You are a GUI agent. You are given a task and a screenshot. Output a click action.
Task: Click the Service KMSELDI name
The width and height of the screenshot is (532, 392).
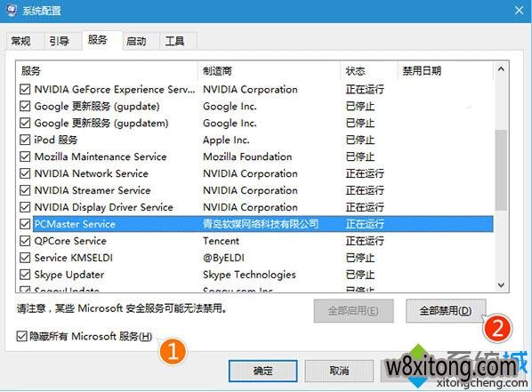(73, 258)
